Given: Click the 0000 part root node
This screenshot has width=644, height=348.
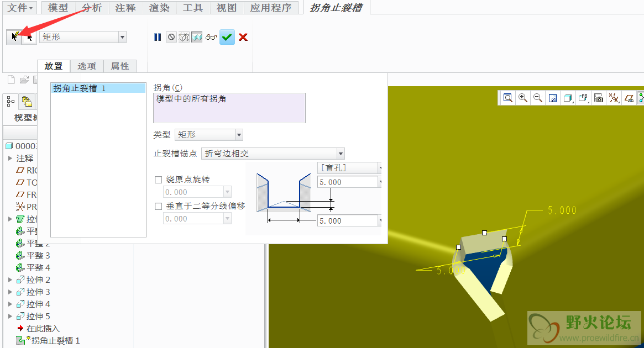Looking at the screenshot, I should 22,146.
